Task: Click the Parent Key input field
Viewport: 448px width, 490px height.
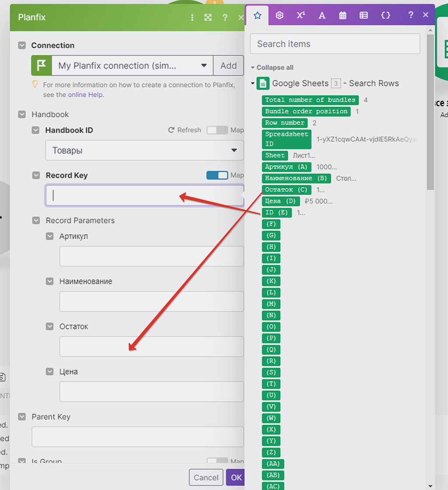Action: [138, 437]
